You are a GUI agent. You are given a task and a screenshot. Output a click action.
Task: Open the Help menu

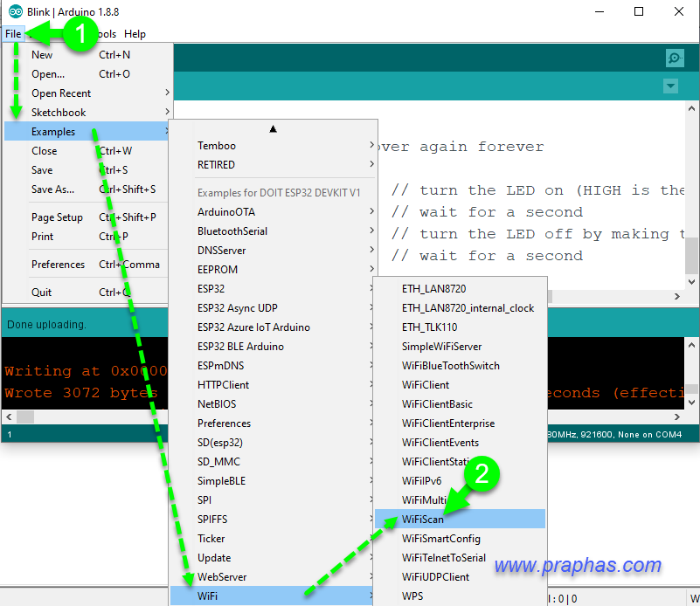tap(135, 34)
